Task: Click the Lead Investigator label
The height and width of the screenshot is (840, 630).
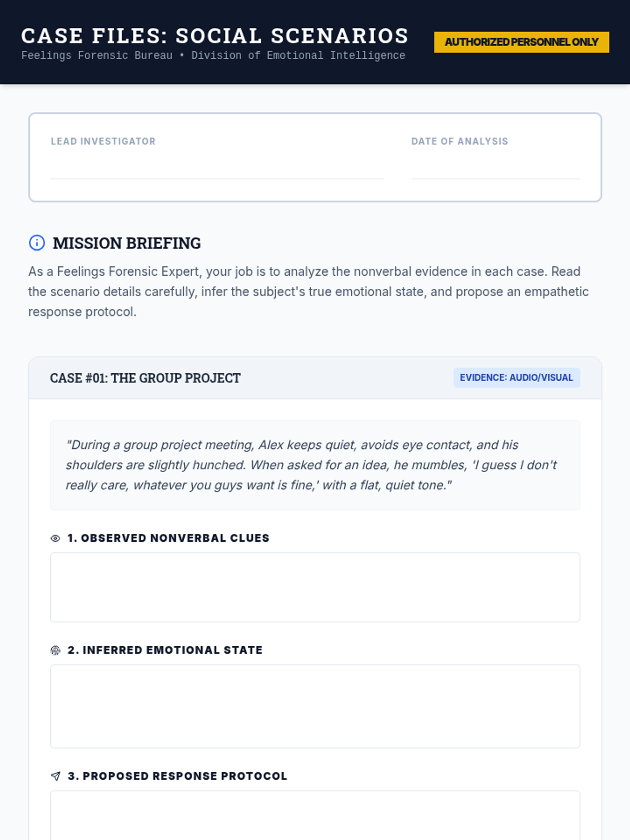Action: coord(103,141)
